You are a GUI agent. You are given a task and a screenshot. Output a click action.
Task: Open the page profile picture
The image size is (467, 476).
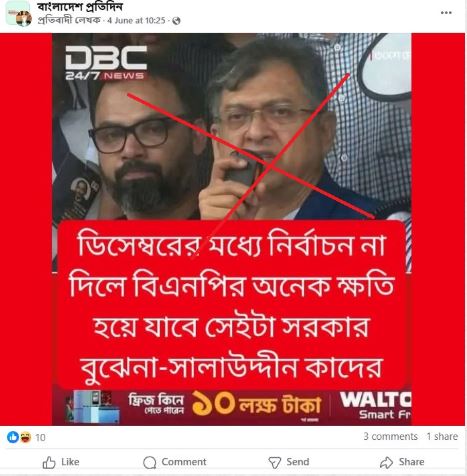(x=19, y=13)
